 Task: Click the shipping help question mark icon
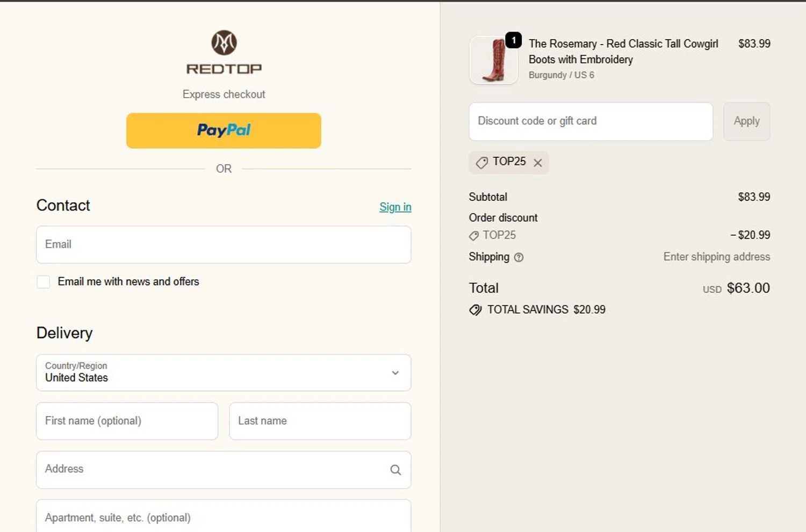519,257
